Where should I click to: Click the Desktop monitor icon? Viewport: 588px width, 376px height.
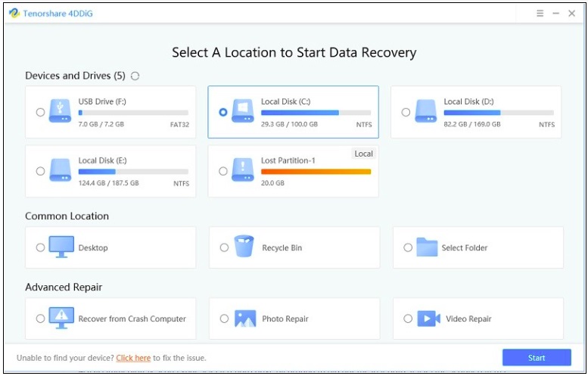61,247
